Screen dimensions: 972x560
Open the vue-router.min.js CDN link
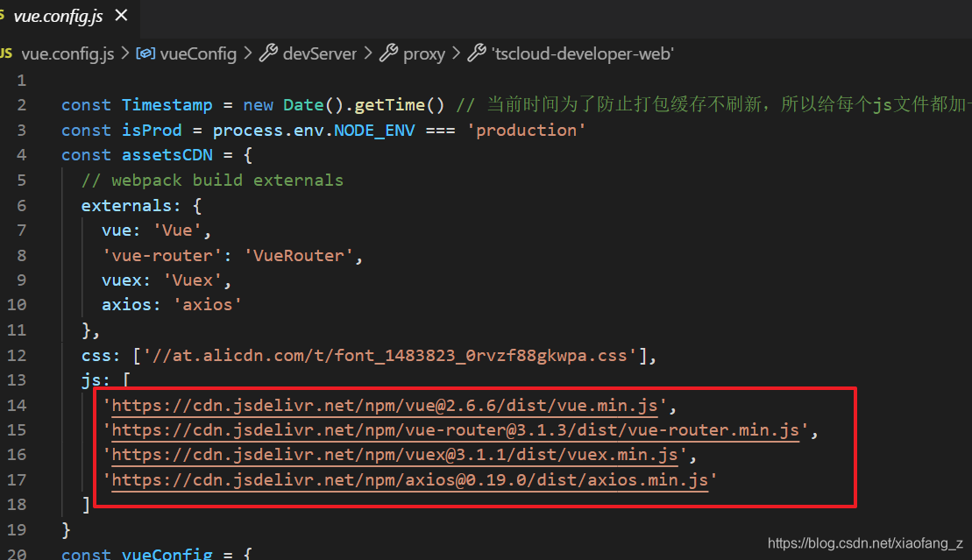tap(456, 430)
